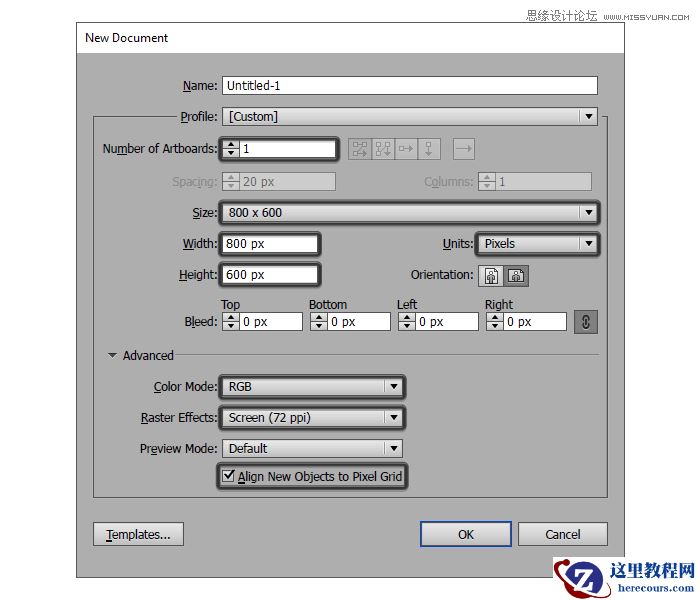This screenshot has width=700, height=600.
Task: Click the Number of Artboards value field
Action: (287, 149)
